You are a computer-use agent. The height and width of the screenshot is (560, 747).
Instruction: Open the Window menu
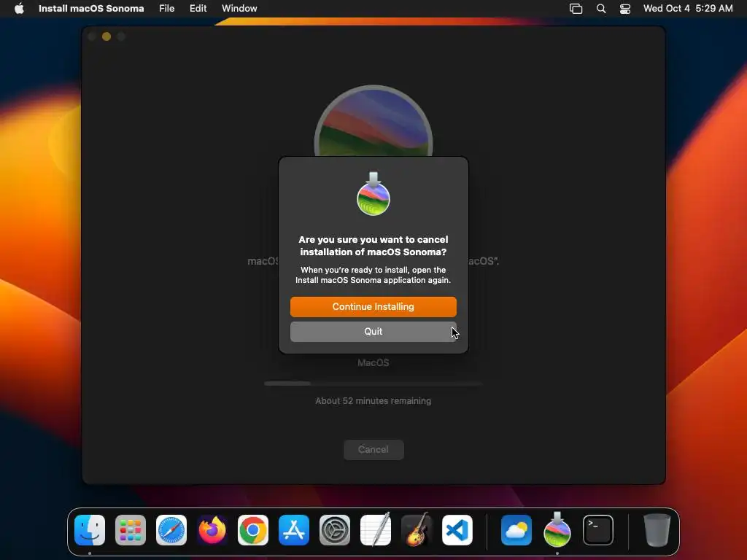click(239, 8)
